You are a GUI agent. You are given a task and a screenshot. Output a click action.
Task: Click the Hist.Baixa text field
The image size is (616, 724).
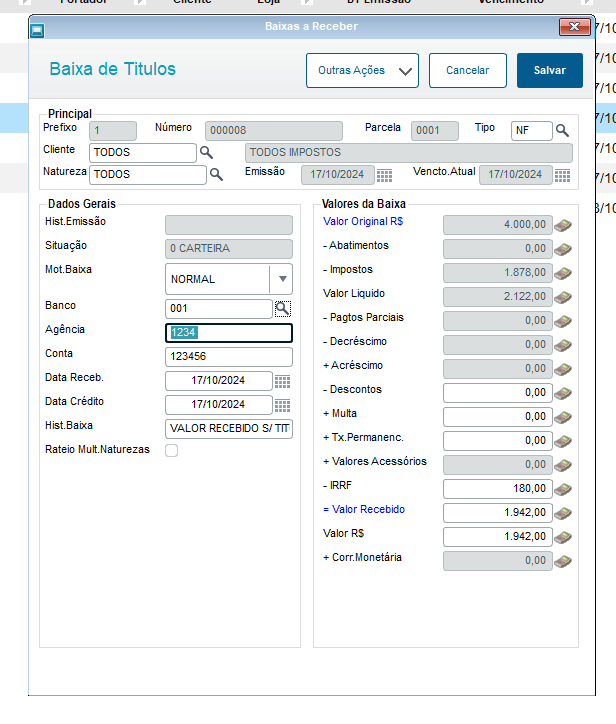click(x=229, y=429)
